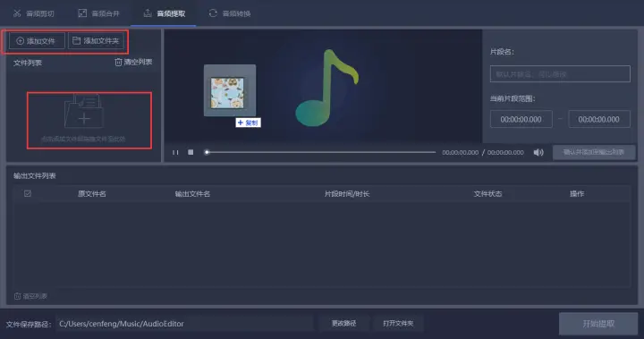Image resolution: width=644 pixels, height=339 pixels.
Task: Switch to the 音频剪切 tab
Action: 34,13
